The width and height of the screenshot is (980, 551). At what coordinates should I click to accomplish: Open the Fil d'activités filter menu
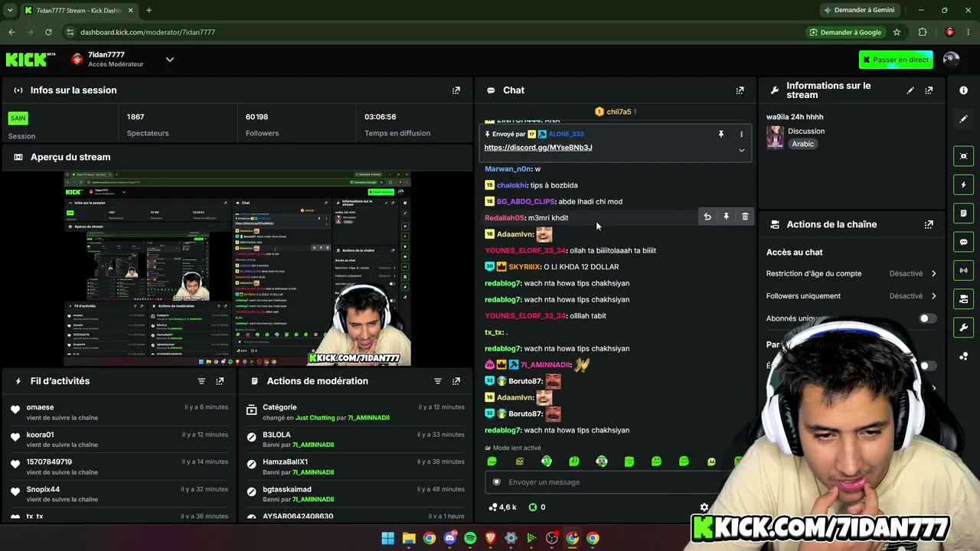click(x=201, y=381)
